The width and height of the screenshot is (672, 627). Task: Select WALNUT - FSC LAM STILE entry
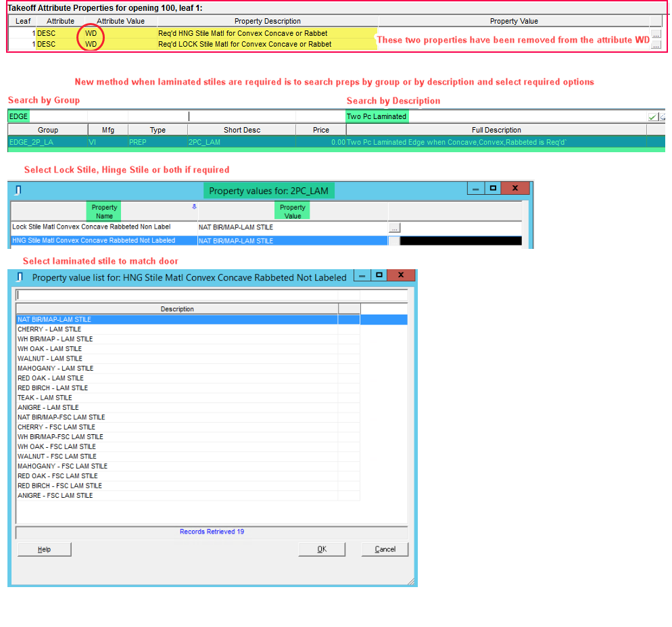[x=57, y=457]
